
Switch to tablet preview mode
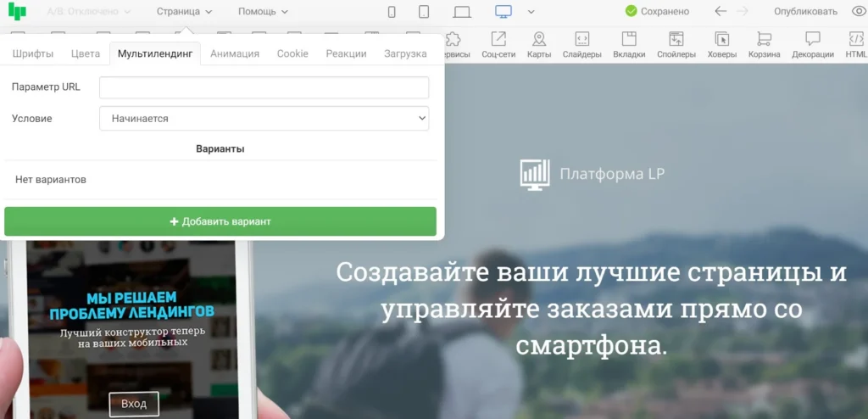[x=424, y=12]
